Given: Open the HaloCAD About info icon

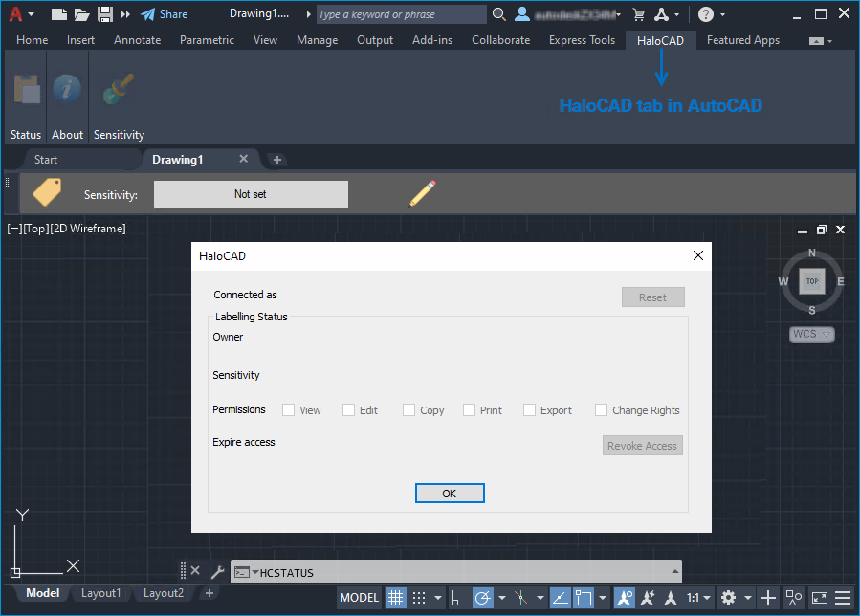Looking at the screenshot, I should coord(67,91).
